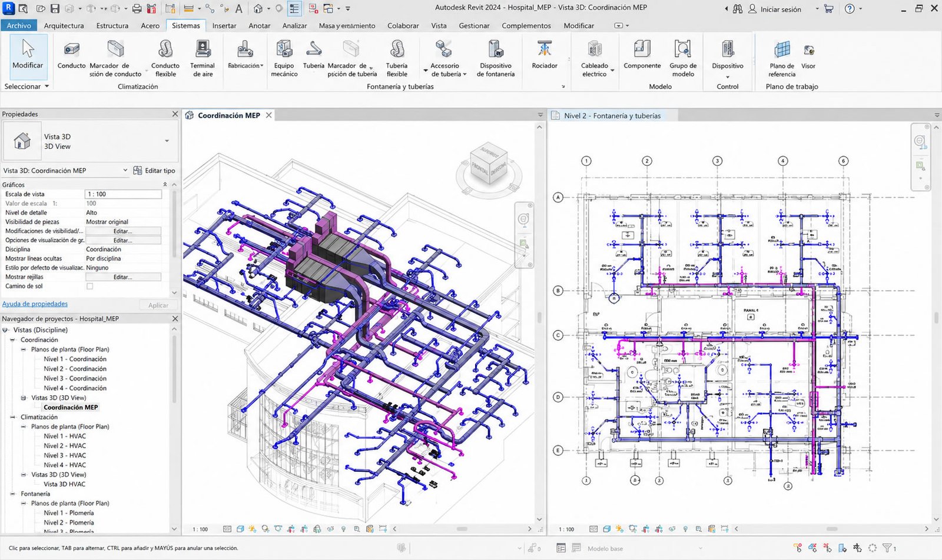Viewport: 942px width, 560px height.
Task: Switch to the Anotar ribbon tab
Action: [x=259, y=25]
